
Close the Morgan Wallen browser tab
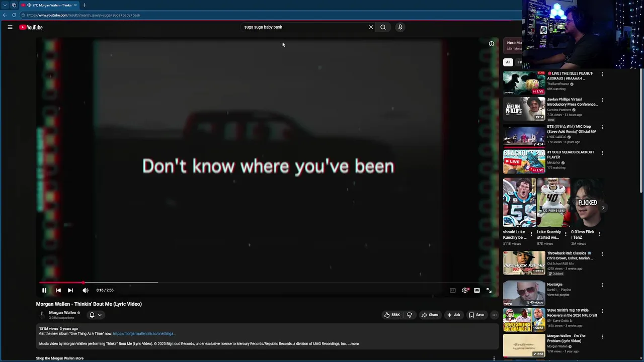tap(75, 5)
